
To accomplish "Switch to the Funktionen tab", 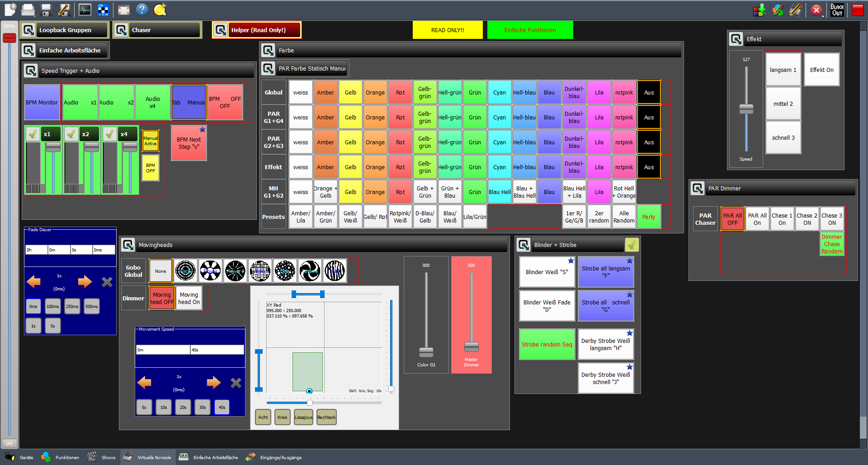I will pyautogui.click(x=60, y=457).
